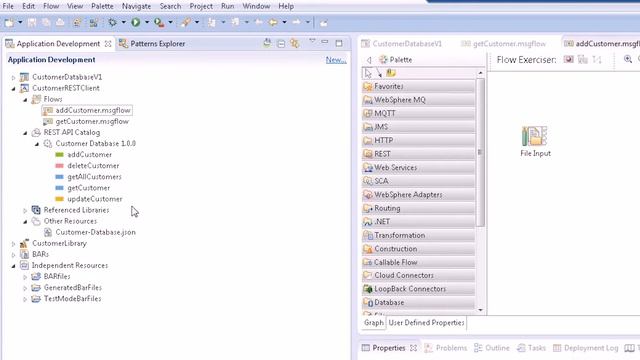Expand the Referenced Libraries node

tap(25, 210)
